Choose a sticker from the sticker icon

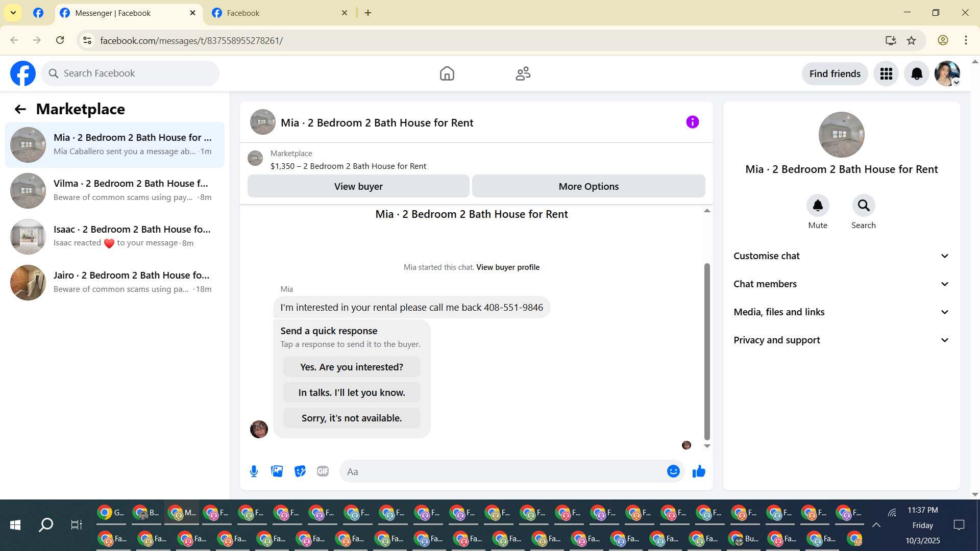(300, 471)
